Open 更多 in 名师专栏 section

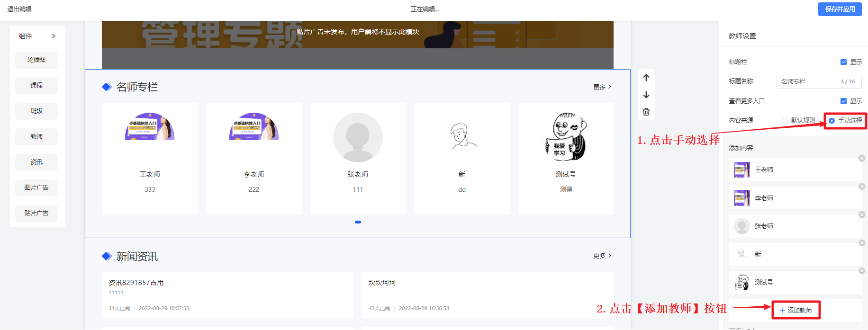[602, 87]
